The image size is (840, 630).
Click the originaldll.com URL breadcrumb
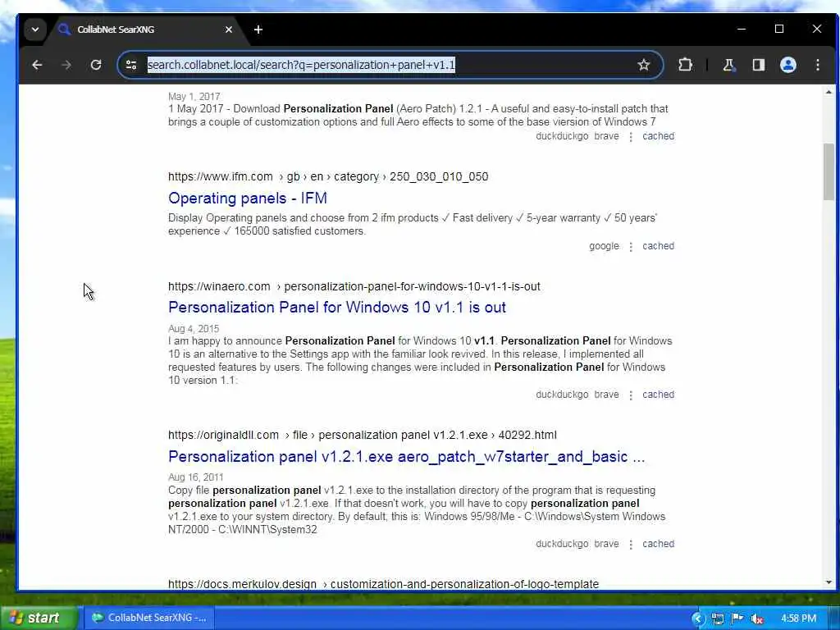[362, 435]
